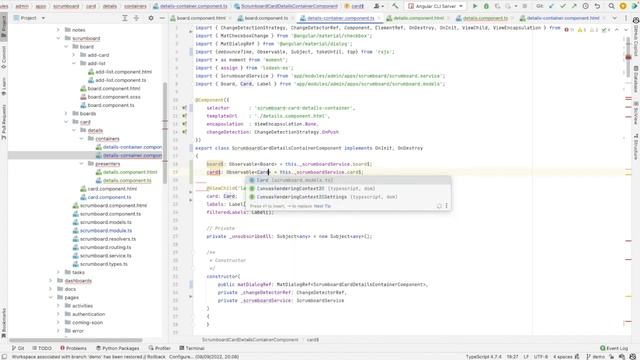Run the Angular CLI Server configuration
This screenshot has height=360, width=640.
pos(475,6)
